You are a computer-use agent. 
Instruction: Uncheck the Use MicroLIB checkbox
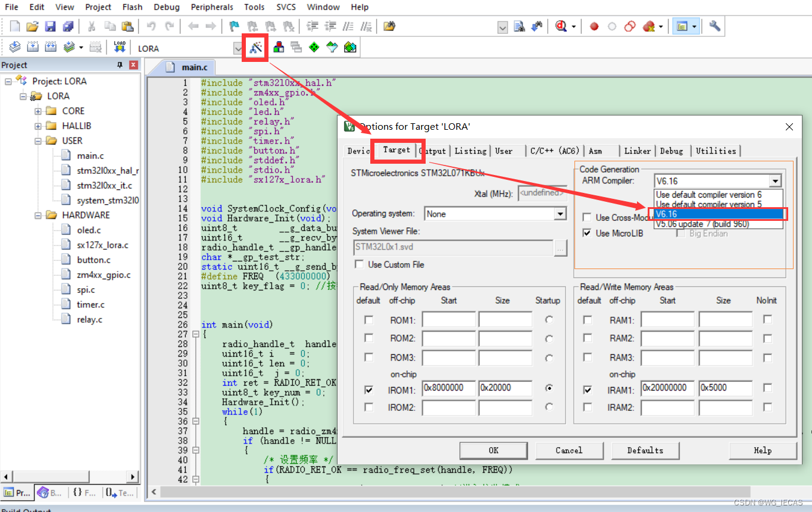588,233
